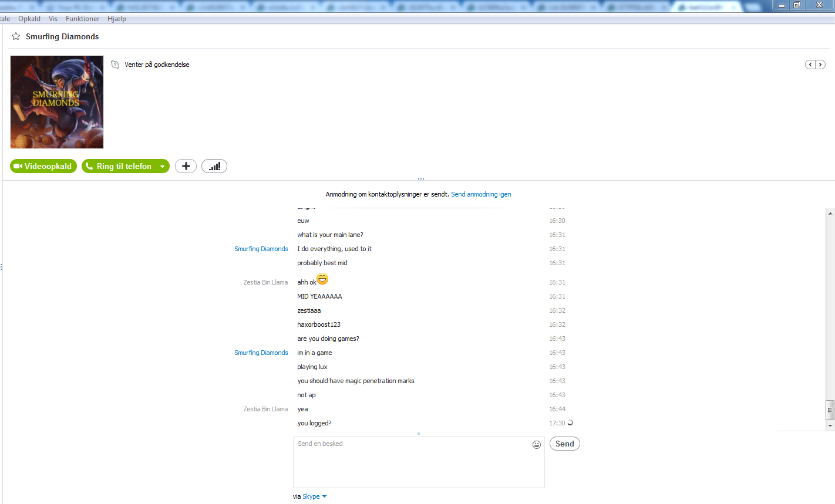Select message 'euw'
This screenshot has width=835, height=504.
(x=303, y=221)
